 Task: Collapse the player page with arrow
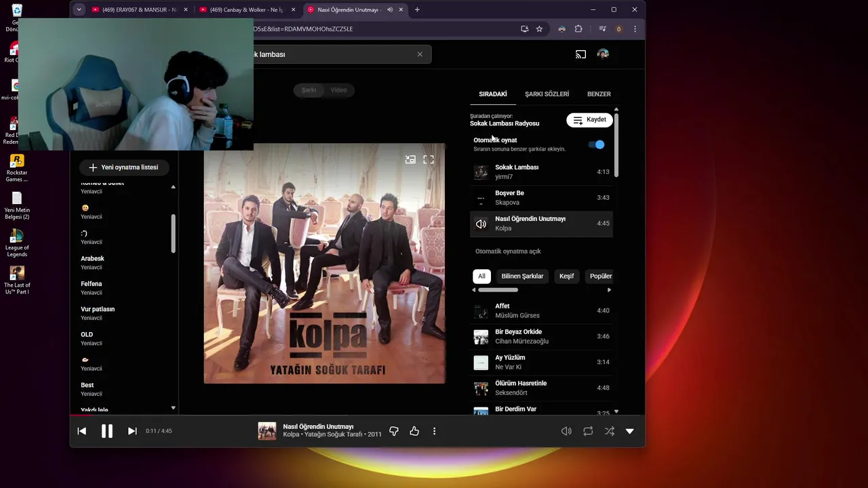[x=630, y=431]
